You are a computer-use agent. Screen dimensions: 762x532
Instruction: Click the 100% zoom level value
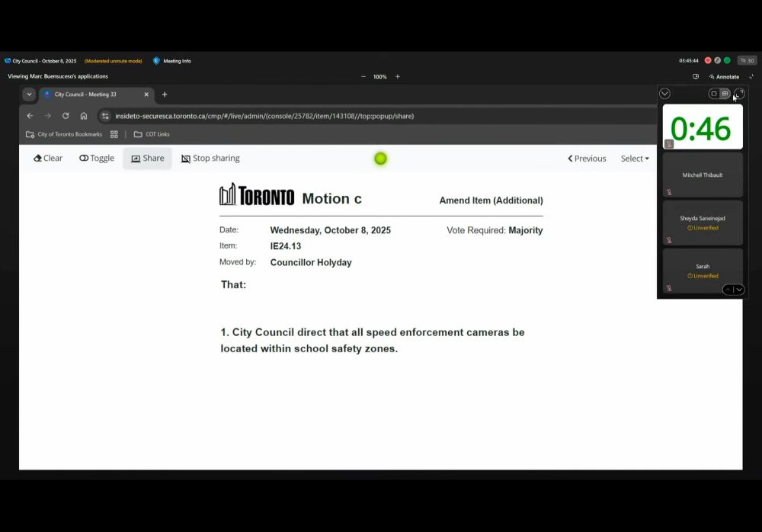point(380,77)
